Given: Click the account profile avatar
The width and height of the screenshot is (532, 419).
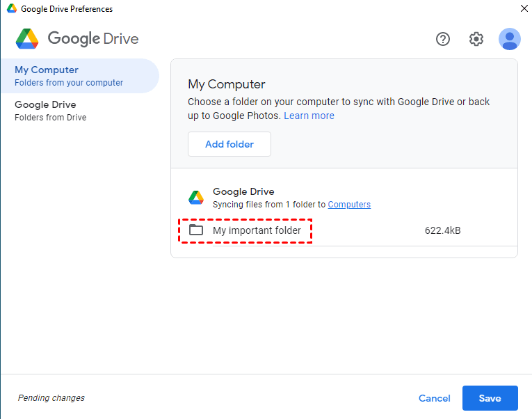Looking at the screenshot, I should [510, 39].
